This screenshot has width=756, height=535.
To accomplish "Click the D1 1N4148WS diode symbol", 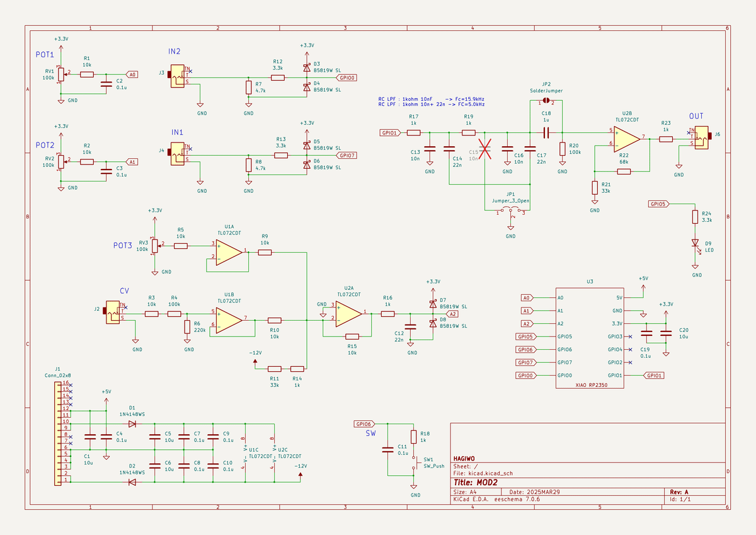I will (x=132, y=424).
